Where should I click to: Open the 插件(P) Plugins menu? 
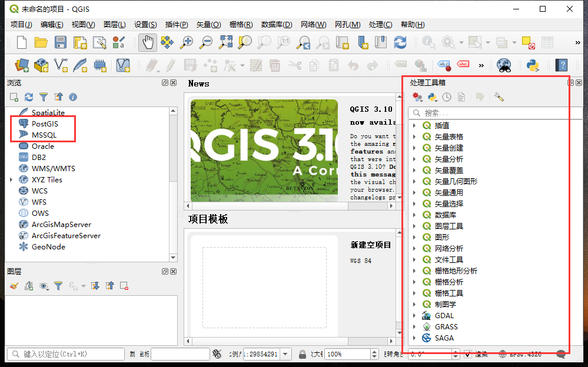(177, 25)
